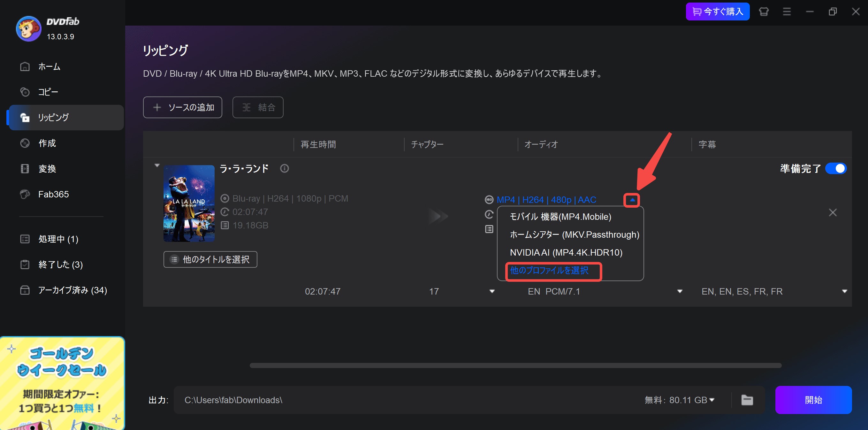
Task: Collapse the ラ・ラ・ランド title row
Action: pyautogui.click(x=157, y=166)
